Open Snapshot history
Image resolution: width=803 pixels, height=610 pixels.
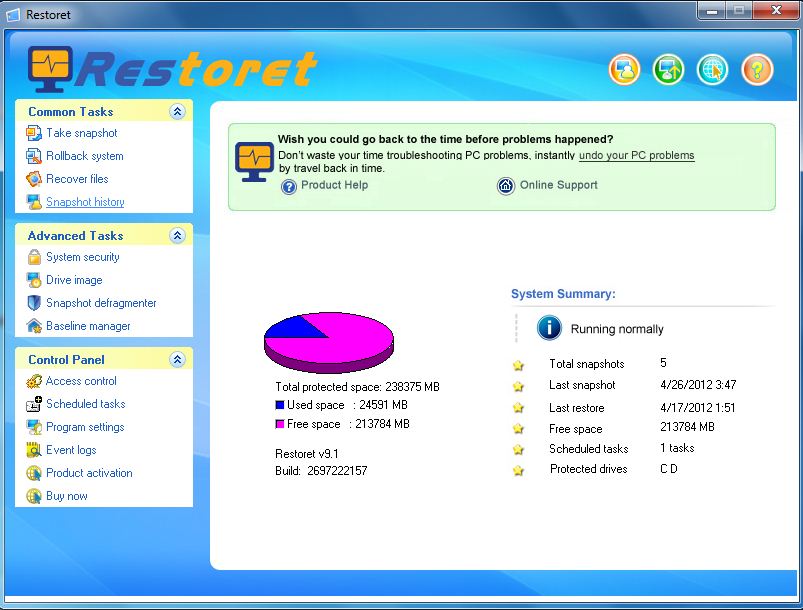pyautogui.click(x=85, y=202)
